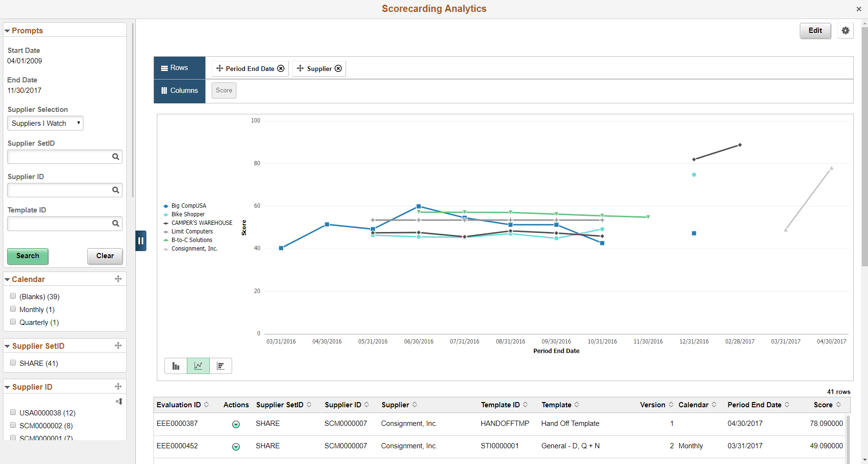Remove the Period End Date row pill

coord(281,68)
